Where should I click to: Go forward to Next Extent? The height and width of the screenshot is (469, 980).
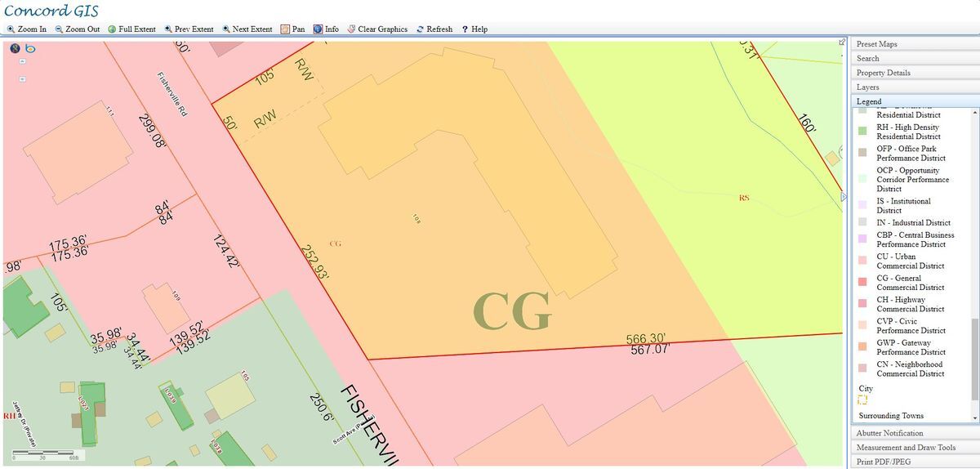[x=247, y=29]
